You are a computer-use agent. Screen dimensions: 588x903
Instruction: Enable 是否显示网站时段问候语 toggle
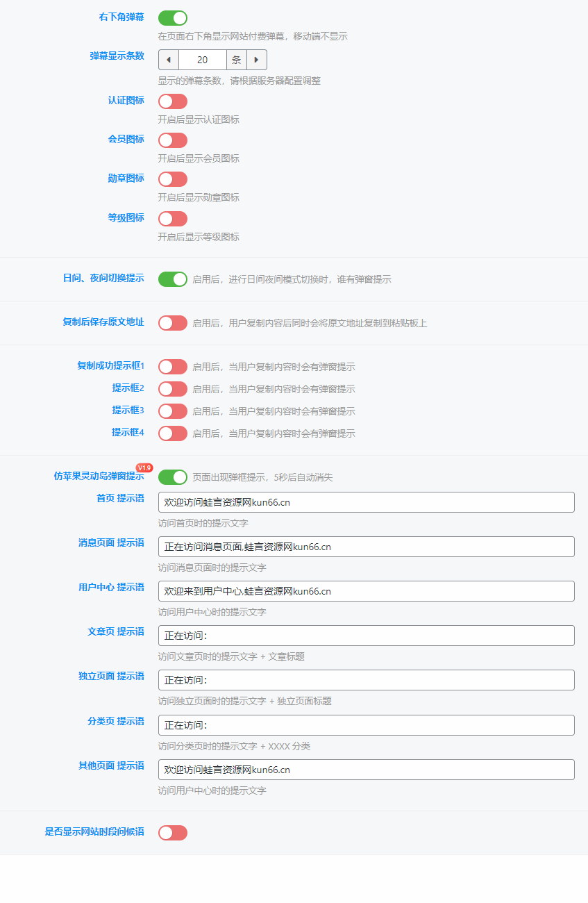[173, 833]
